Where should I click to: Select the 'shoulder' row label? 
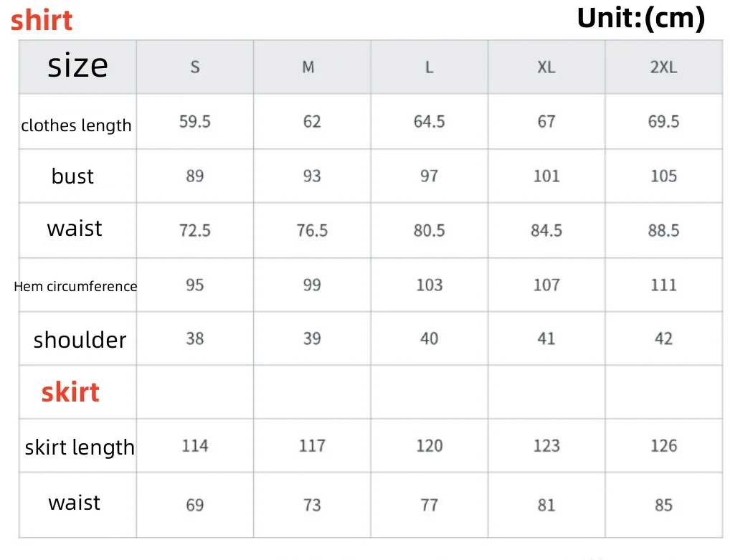click(80, 340)
